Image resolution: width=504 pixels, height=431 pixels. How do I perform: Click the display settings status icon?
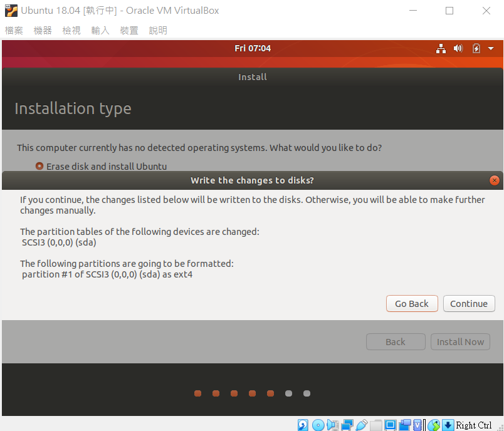point(390,425)
